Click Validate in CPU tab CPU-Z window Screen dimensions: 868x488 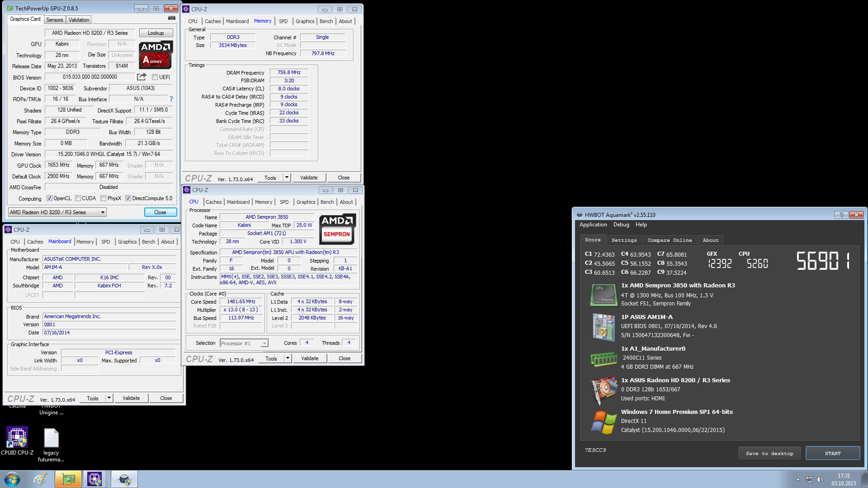pyautogui.click(x=310, y=358)
